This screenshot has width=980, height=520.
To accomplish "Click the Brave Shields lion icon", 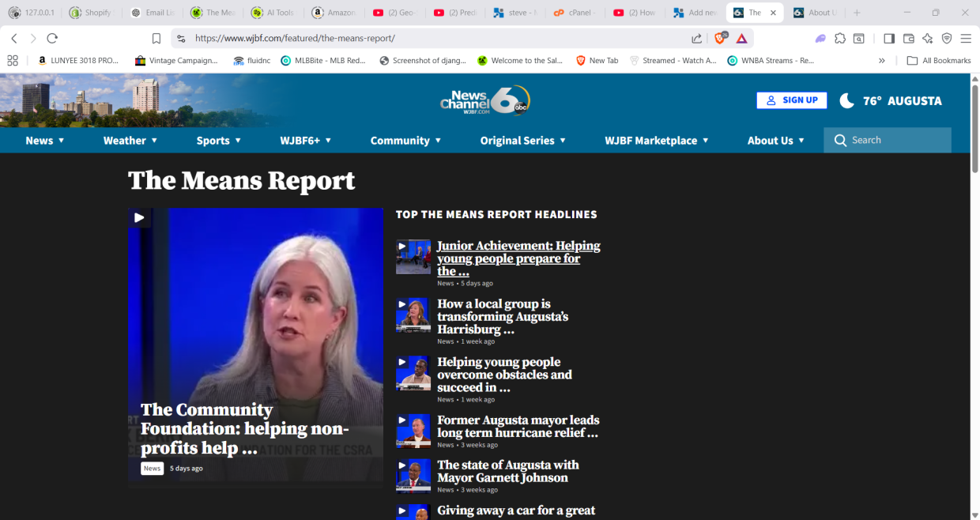I will 720,38.
